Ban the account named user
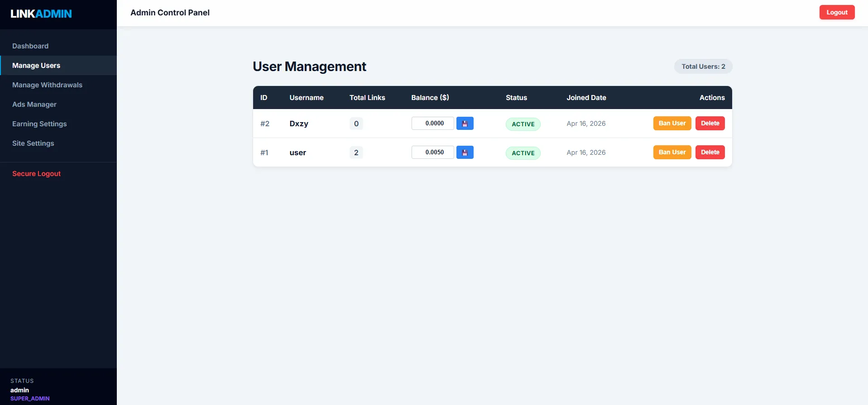The height and width of the screenshot is (405, 868). coord(672,152)
